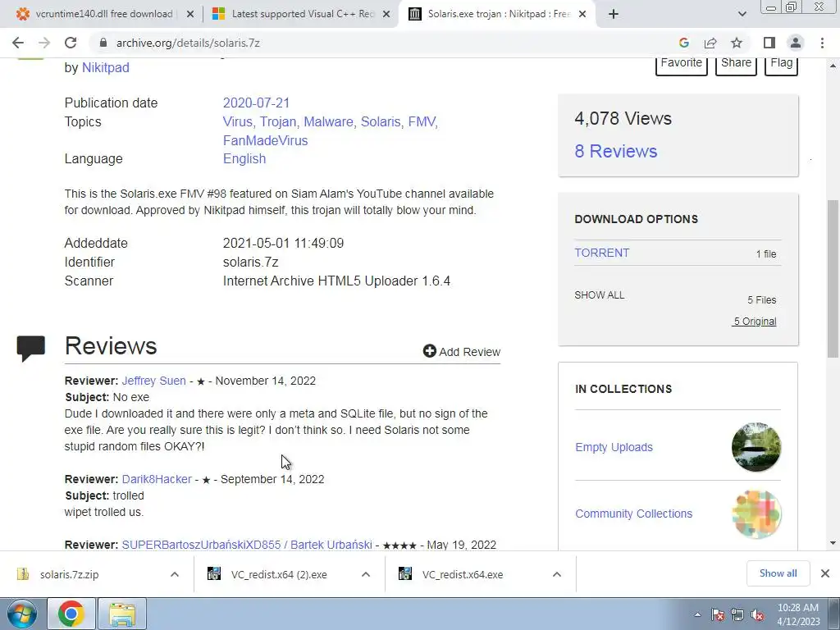The height and width of the screenshot is (630, 840).
Task: Click the padlock site info icon
Action: 104,43
